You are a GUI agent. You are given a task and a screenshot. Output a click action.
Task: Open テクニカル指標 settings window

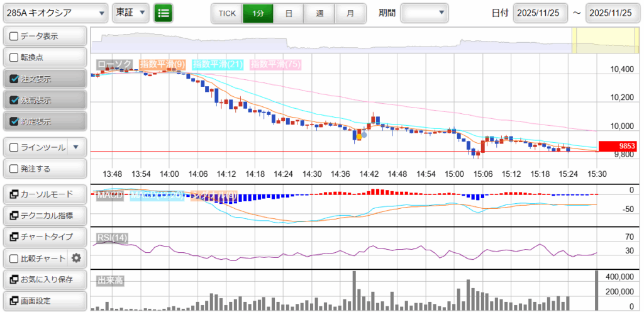point(44,216)
